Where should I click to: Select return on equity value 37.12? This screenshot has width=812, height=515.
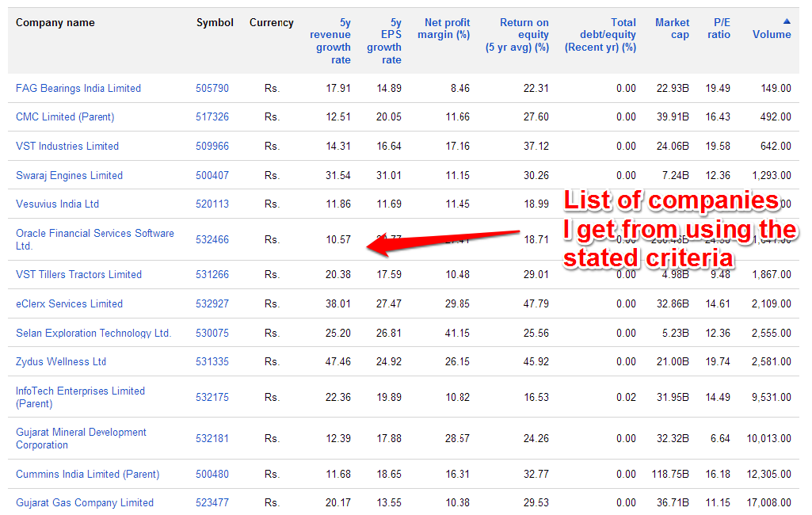tap(536, 146)
